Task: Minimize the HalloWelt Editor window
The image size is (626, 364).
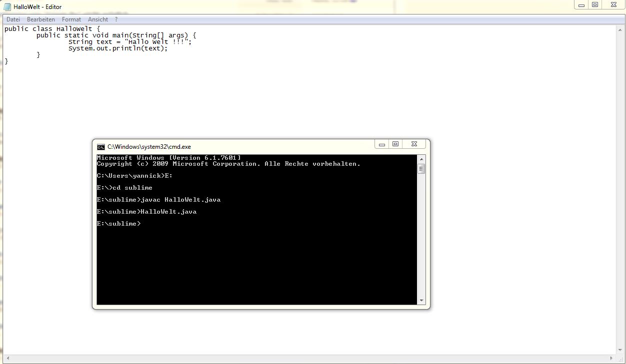Action: [x=581, y=5]
